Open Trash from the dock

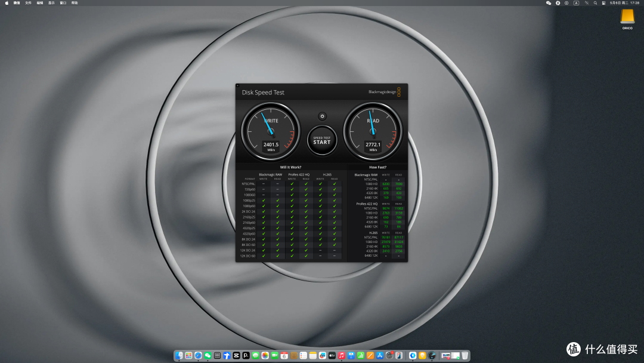[465, 355]
